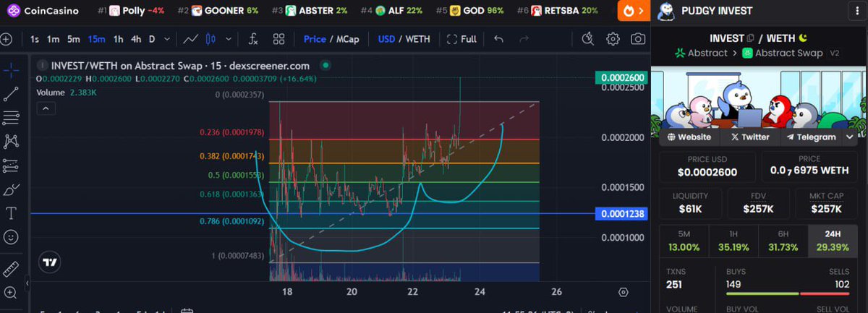Open chart settings gear
Image resolution: width=868 pixels, height=313 pixels.
click(613, 39)
